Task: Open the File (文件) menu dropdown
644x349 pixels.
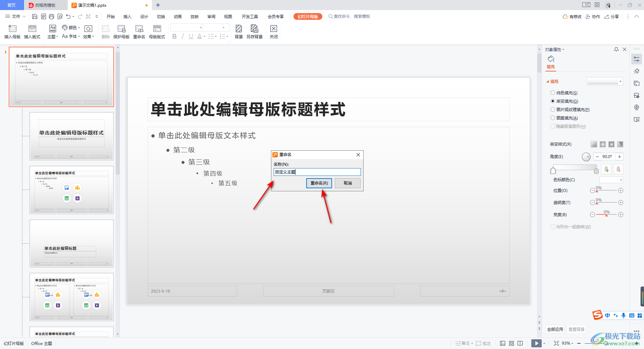Action: (15, 16)
